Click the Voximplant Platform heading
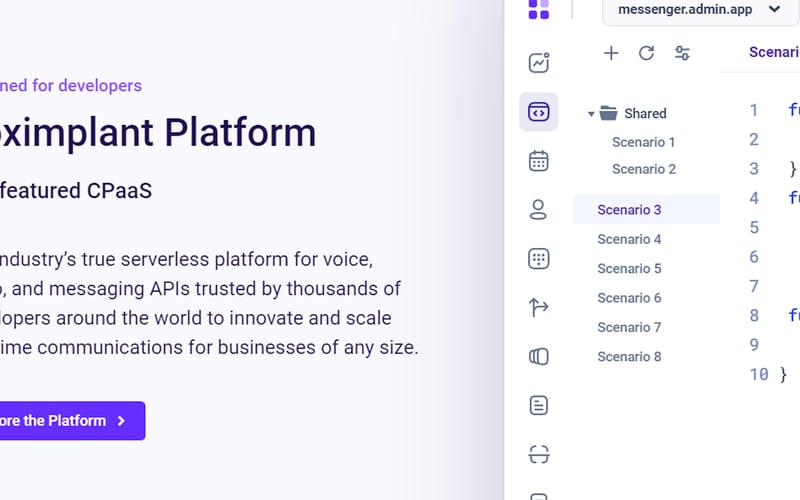 pyautogui.click(x=158, y=133)
